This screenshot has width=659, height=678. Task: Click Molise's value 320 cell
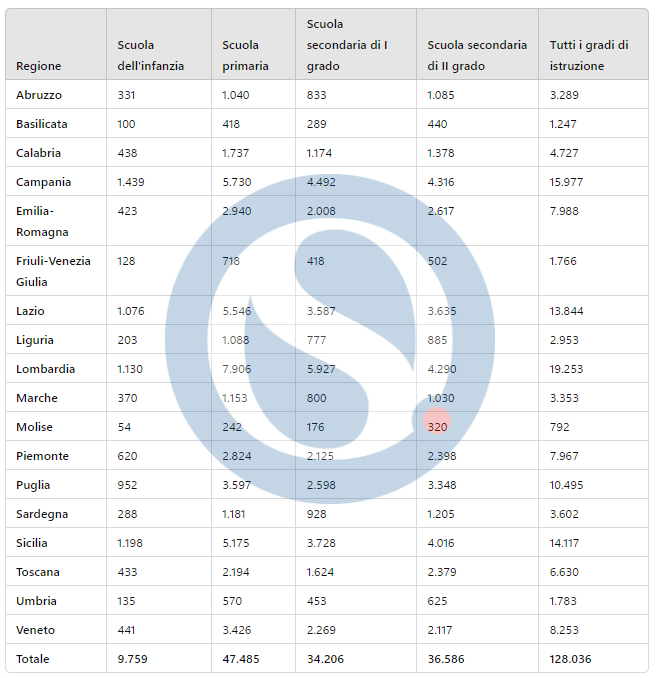click(x=437, y=427)
